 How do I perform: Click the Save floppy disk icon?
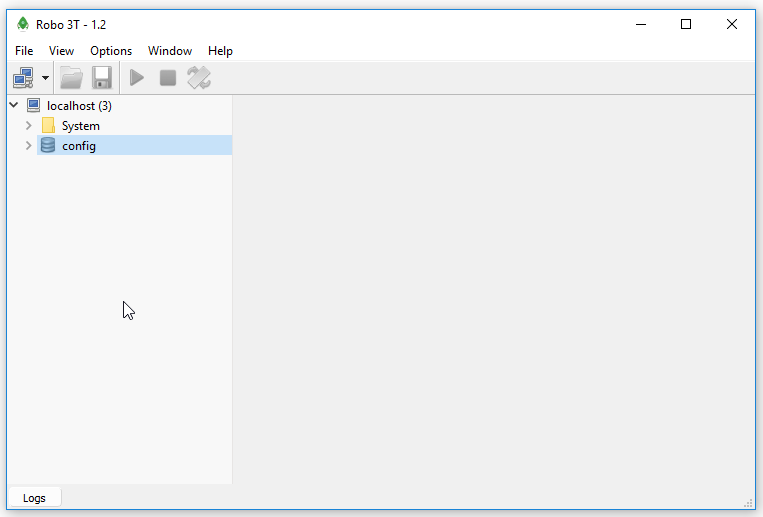click(102, 78)
